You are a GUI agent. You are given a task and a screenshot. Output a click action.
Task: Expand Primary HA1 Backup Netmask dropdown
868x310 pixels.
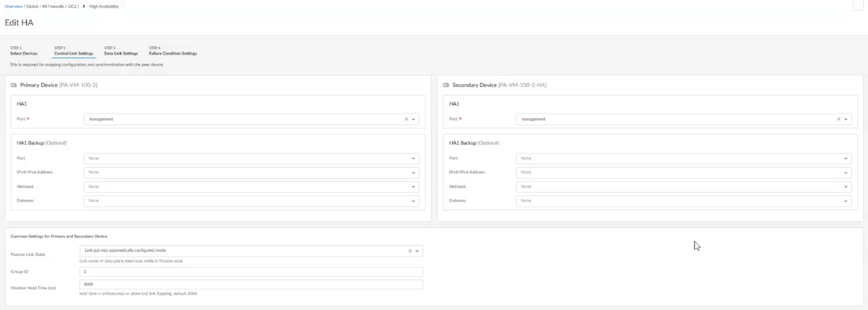coord(413,187)
